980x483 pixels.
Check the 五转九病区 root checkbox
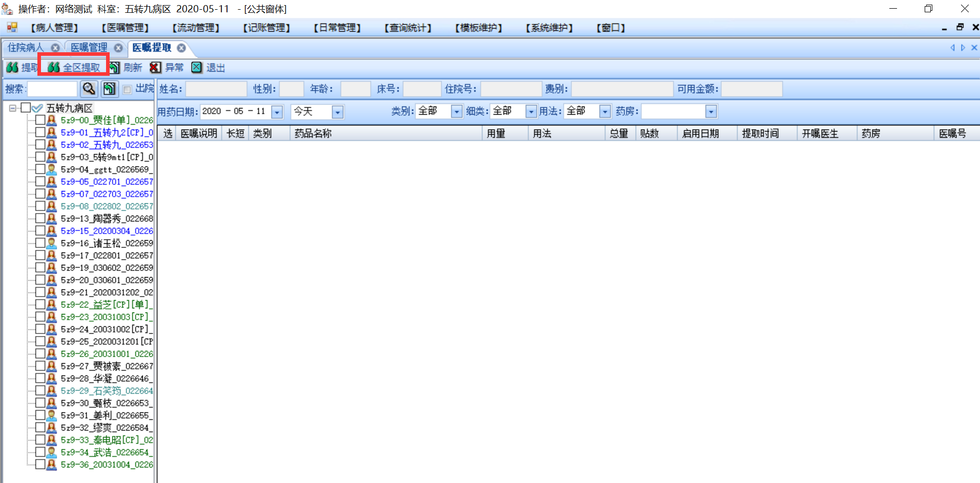pos(26,108)
